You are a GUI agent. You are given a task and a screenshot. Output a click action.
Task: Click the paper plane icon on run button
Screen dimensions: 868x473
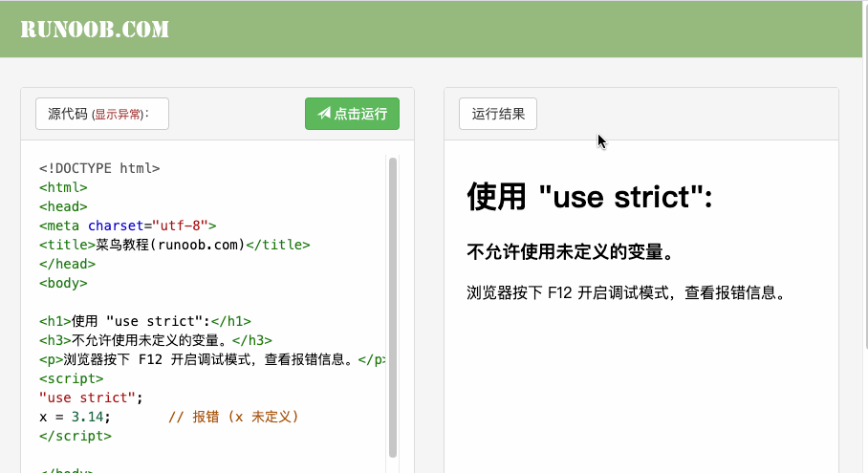point(324,114)
